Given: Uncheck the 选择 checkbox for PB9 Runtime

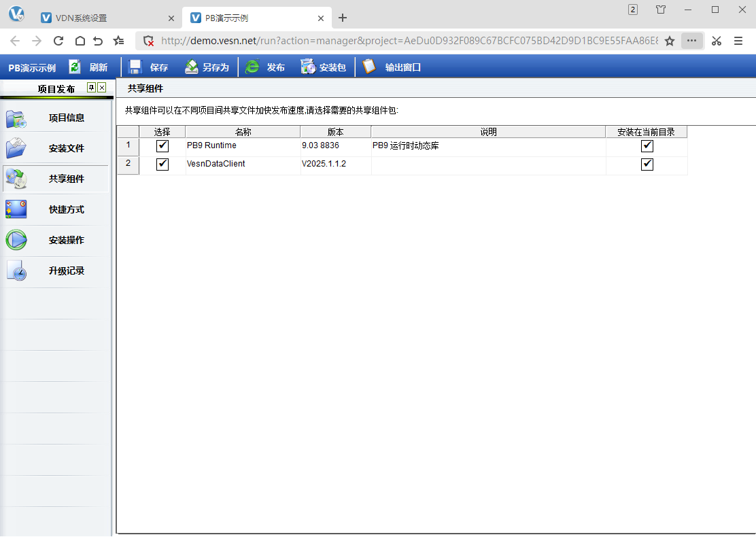Looking at the screenshot, I should [162, 146].
